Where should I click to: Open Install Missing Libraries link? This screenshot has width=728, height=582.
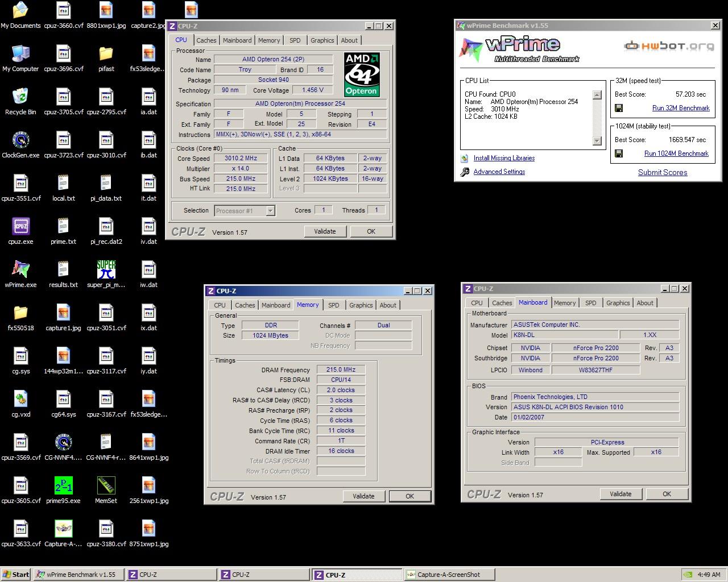tap(504, 158)
